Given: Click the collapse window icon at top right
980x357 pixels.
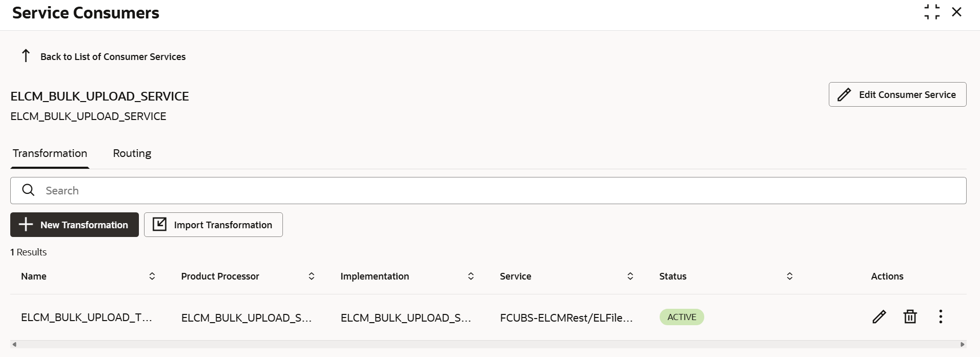Looking at the screenshot, I should (932, 12).
